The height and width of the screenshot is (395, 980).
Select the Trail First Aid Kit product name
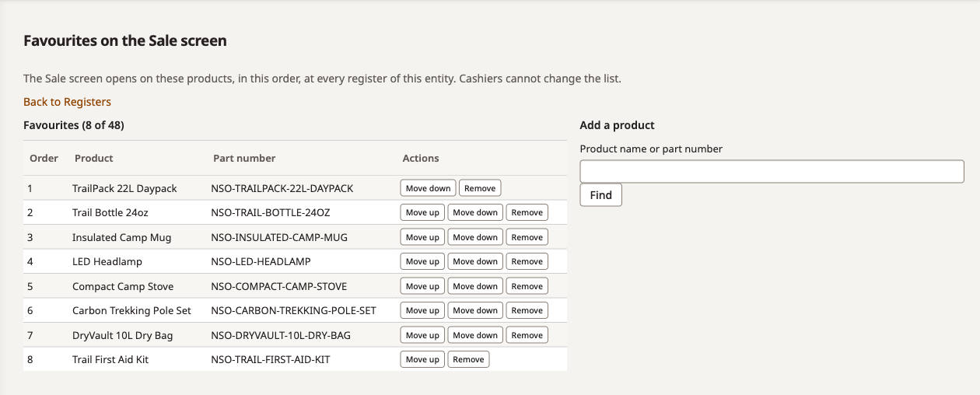coord(110,359)
